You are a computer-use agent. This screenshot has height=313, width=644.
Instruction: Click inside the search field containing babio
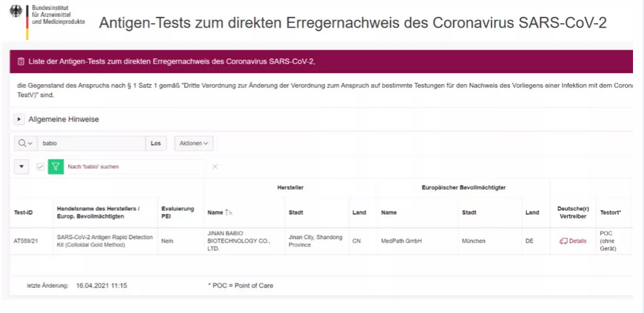pyautogui.click(x=91, y=143)
